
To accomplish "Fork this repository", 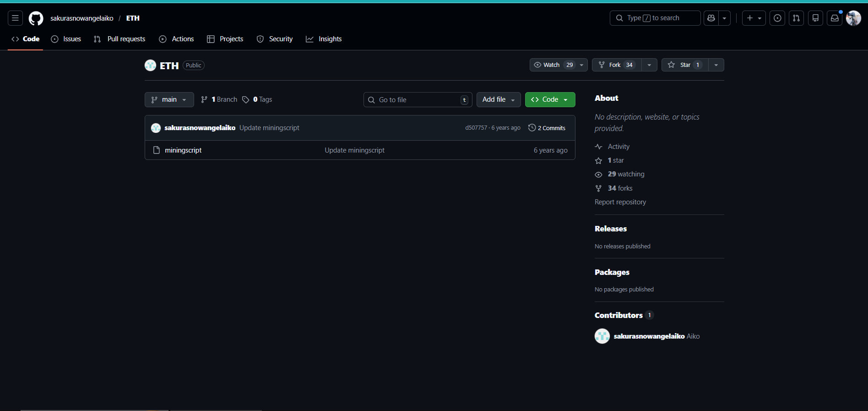I will click(617, 65).
